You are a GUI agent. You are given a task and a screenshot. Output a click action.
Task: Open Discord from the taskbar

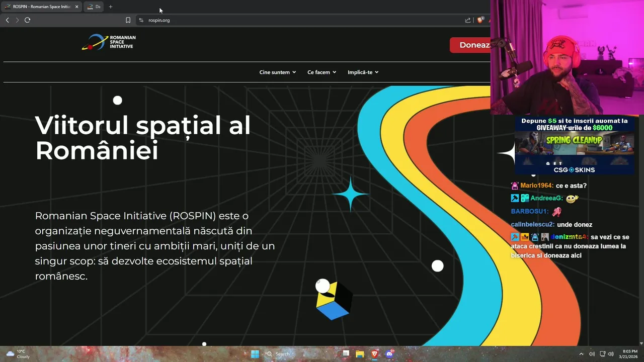tap(389, 354)
